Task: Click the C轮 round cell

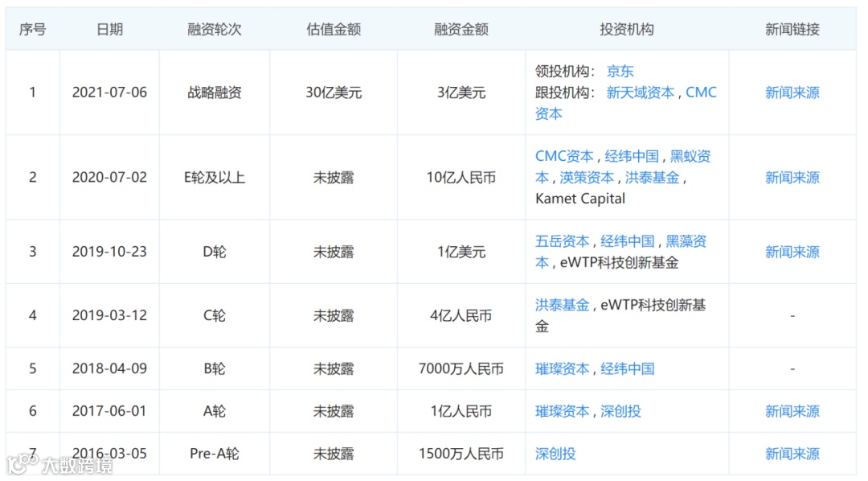Action: [x=215, y=315]
